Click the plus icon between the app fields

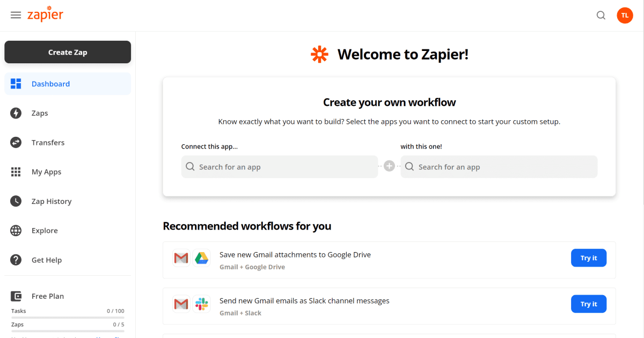coord(389,166)
